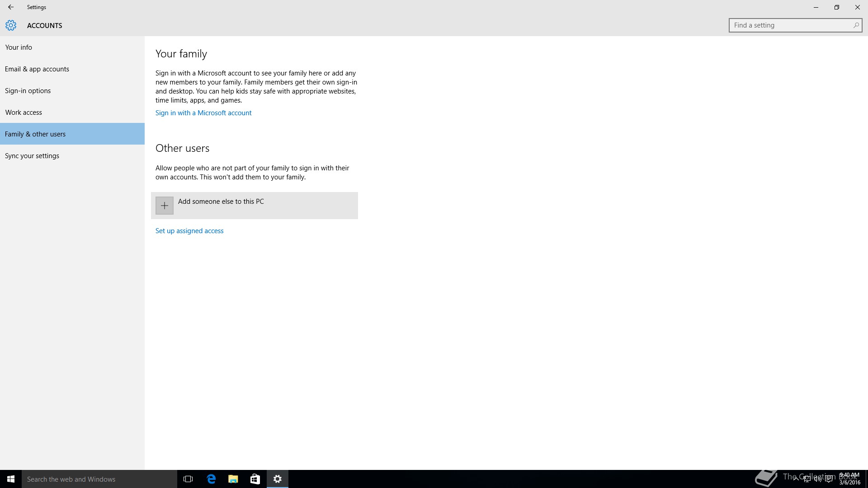Click the Accounts gear icon
The image size is (868, 488).
pos(11,25)
